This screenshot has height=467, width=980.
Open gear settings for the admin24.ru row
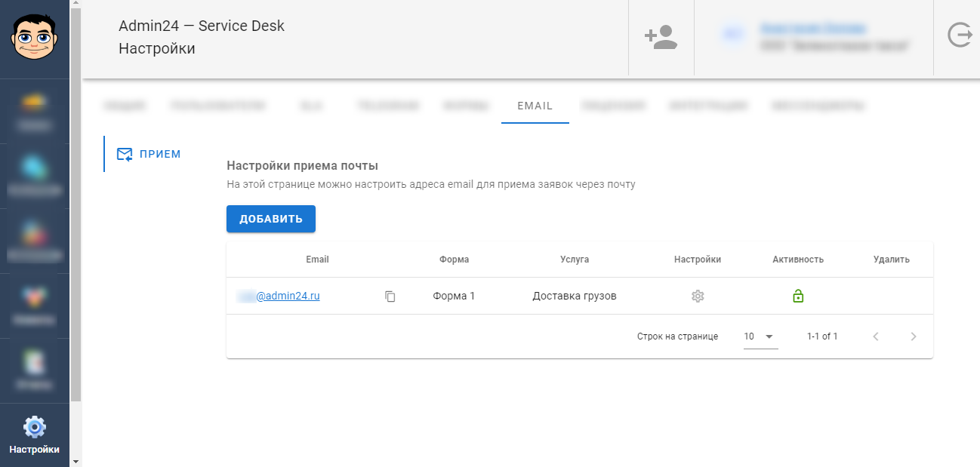[x=698, y=296]
